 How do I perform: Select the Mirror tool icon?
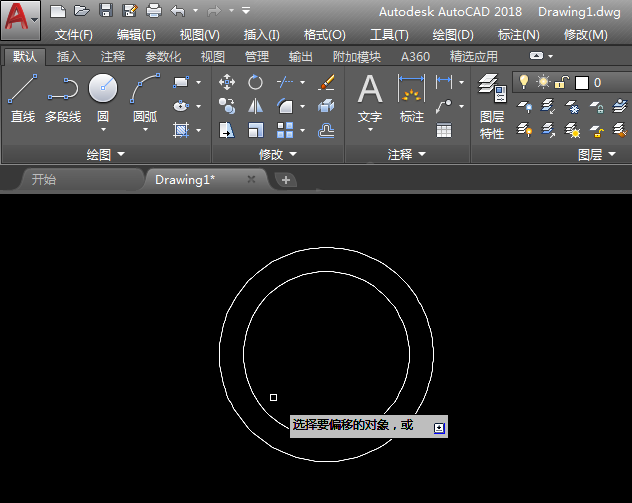click(255, 105)
